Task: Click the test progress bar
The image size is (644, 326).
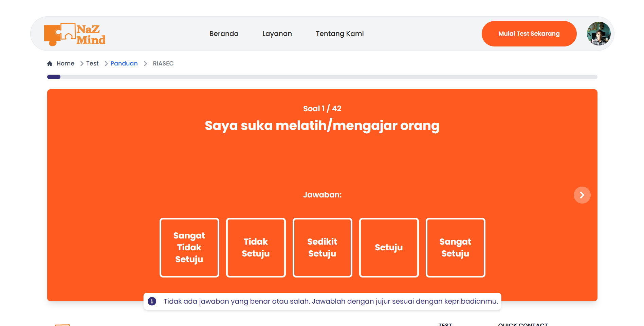Action: click(x=322, y=77)
